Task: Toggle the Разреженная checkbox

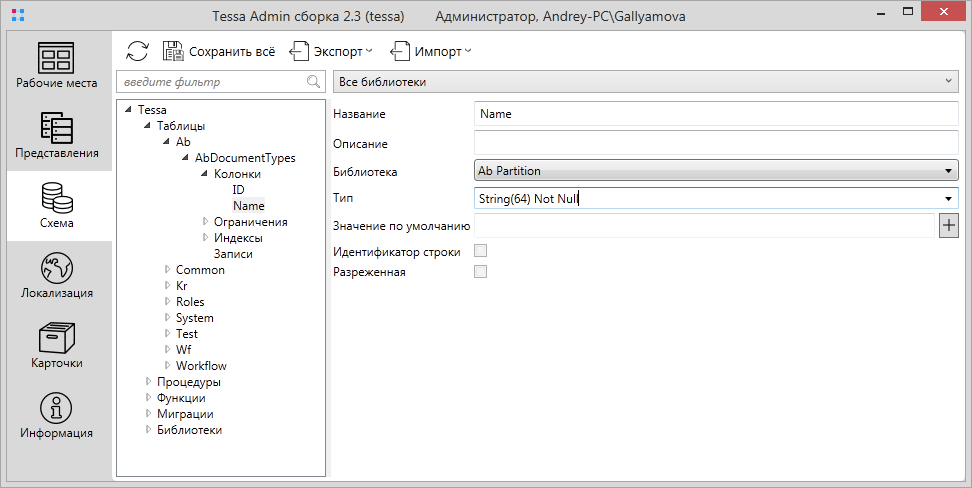Action: tap(480, 272)
